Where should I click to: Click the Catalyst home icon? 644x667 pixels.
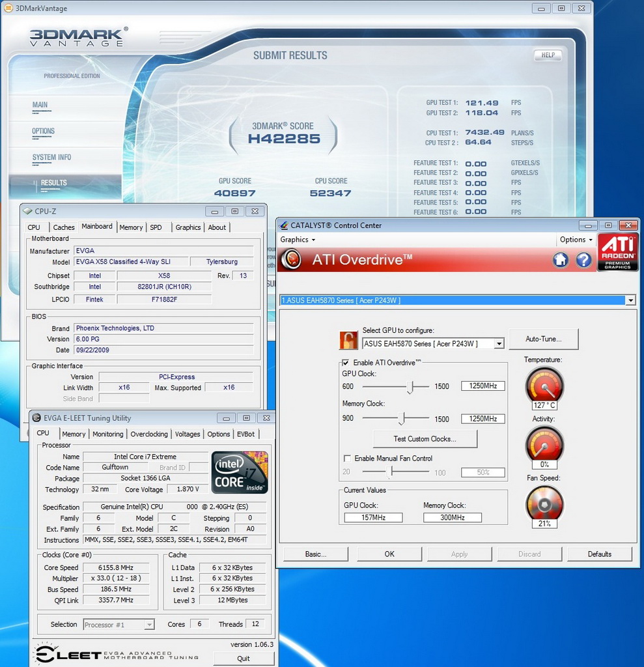coord(561,259)
